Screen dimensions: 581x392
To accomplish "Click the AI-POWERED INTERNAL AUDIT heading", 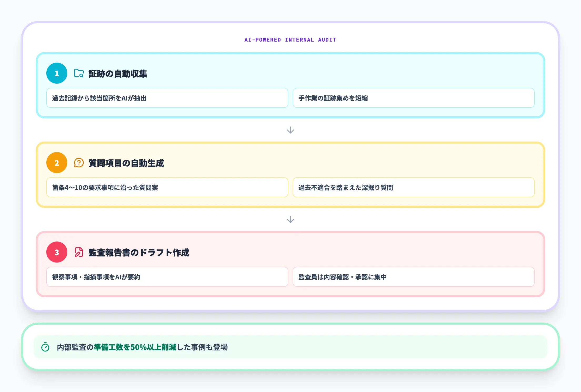I will point(290,40).
